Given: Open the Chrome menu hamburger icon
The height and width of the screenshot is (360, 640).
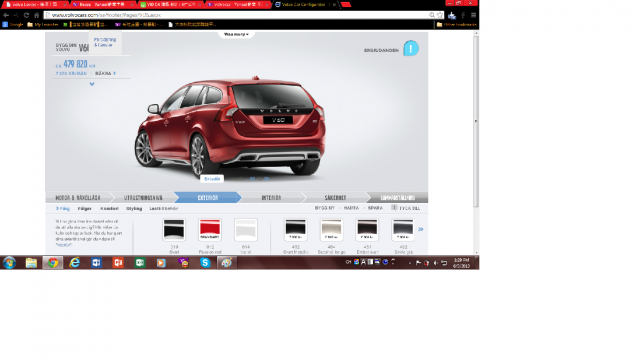Looking at the screenshot, I should click(473, 15).
